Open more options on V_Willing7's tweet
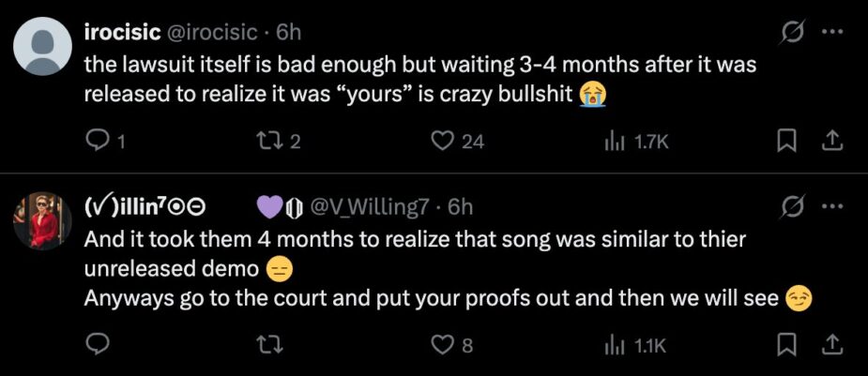 [x=832, y=207]
